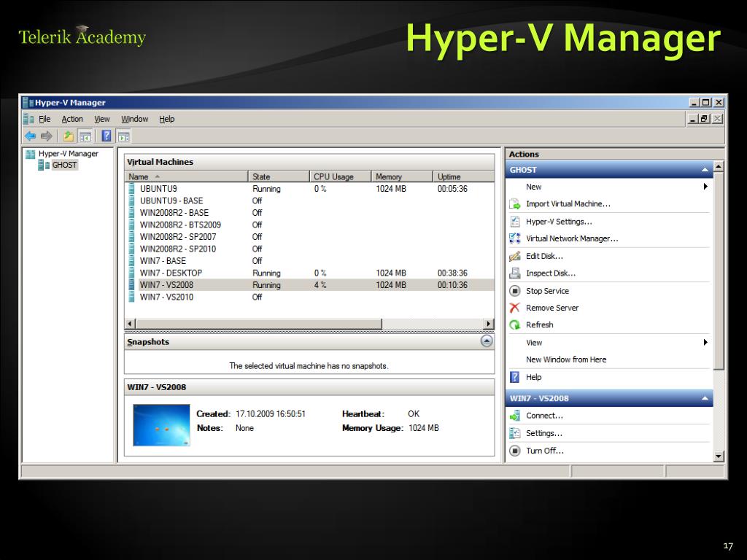Screen dimensions: 747x560
Task: Click the Help icon in Actions pane
Action: click(515, 377)
